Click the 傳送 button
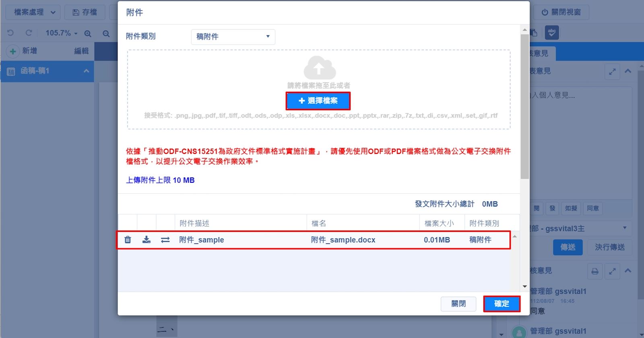The width and height of the screenshot is (644, 338). click(x=568, y=247)
